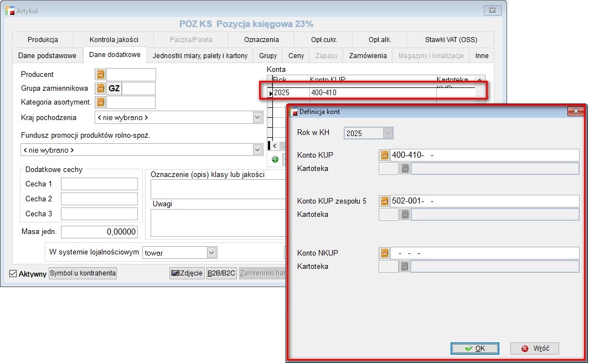Open the Producent lookup list icon
This screenshot has width=589, height=364.
tap(100, 75)
